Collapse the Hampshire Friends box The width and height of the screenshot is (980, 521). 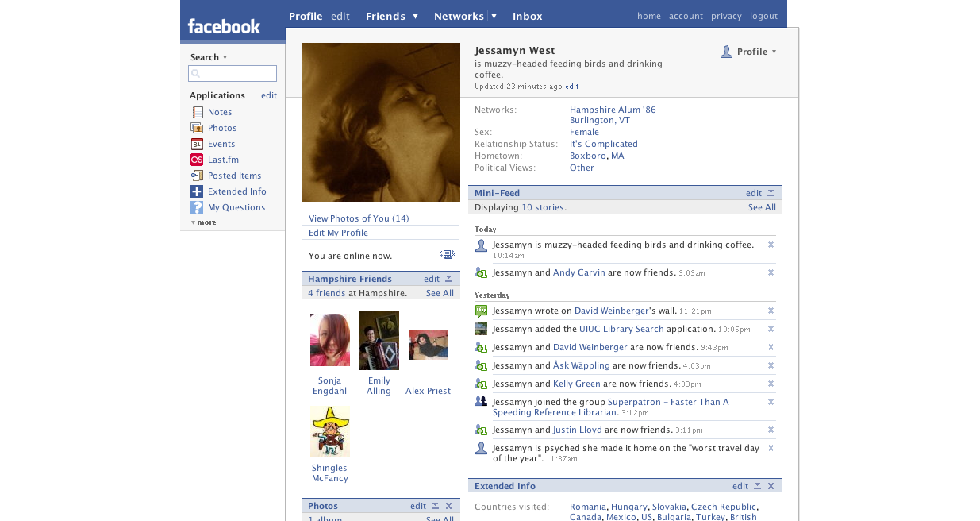448,279
